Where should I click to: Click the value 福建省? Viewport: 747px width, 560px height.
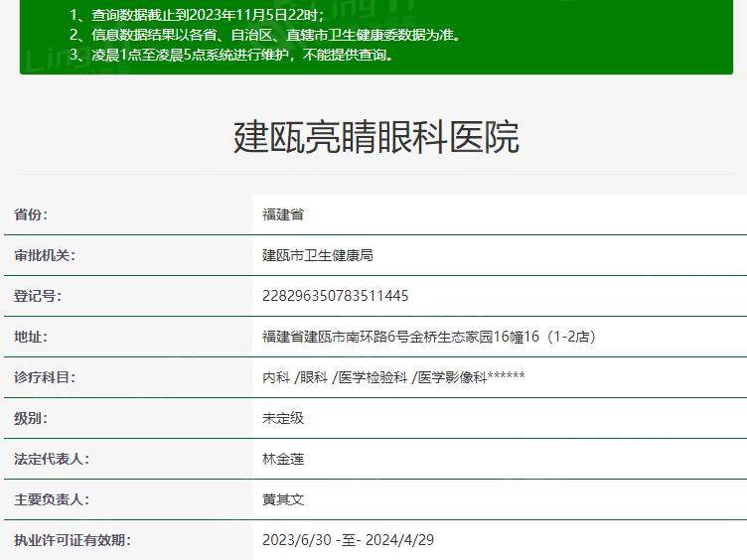click(283, 214)
